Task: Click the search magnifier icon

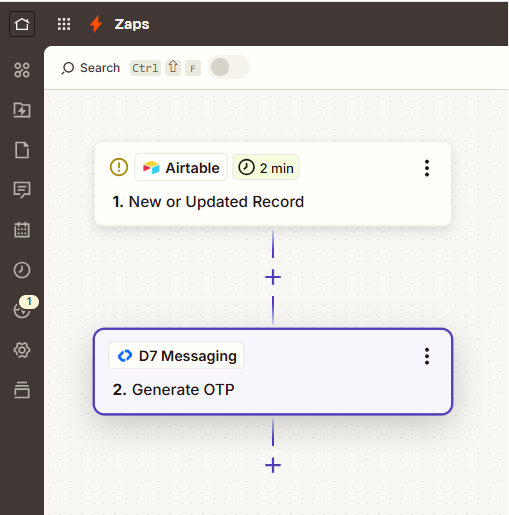Action: click(x=68, y=68)
